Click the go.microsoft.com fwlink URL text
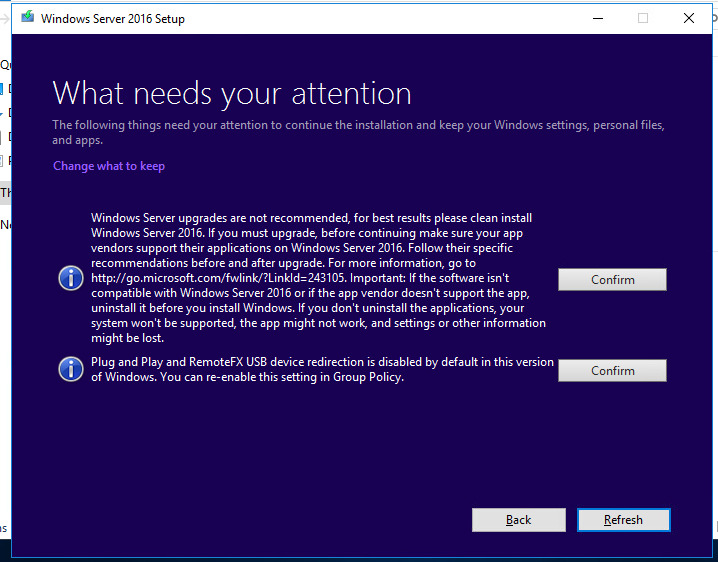Image resolution: width=718 pixels, height=562 pixels. point(218,278)
